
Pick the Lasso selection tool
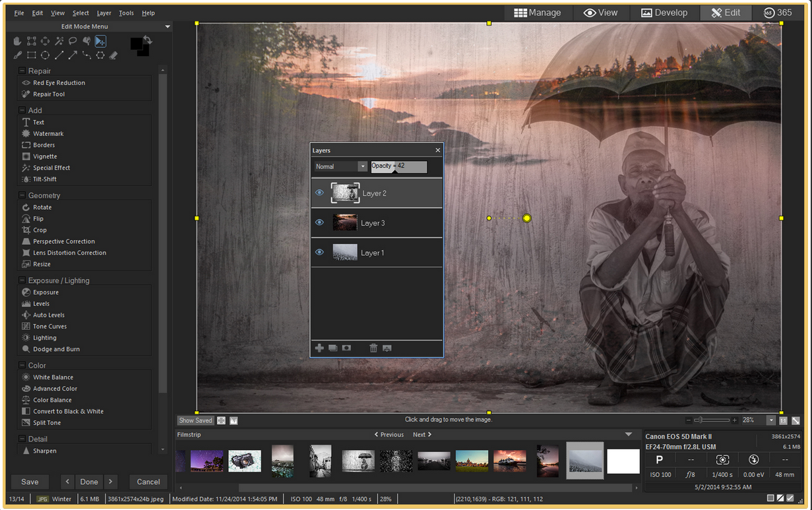click(73, 41)
